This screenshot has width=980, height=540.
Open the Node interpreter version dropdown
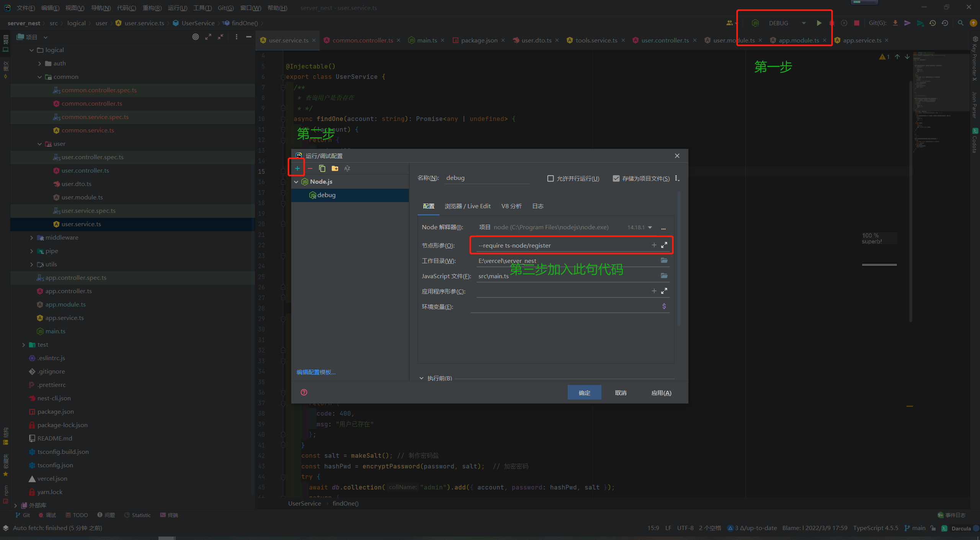coord(651,227)
